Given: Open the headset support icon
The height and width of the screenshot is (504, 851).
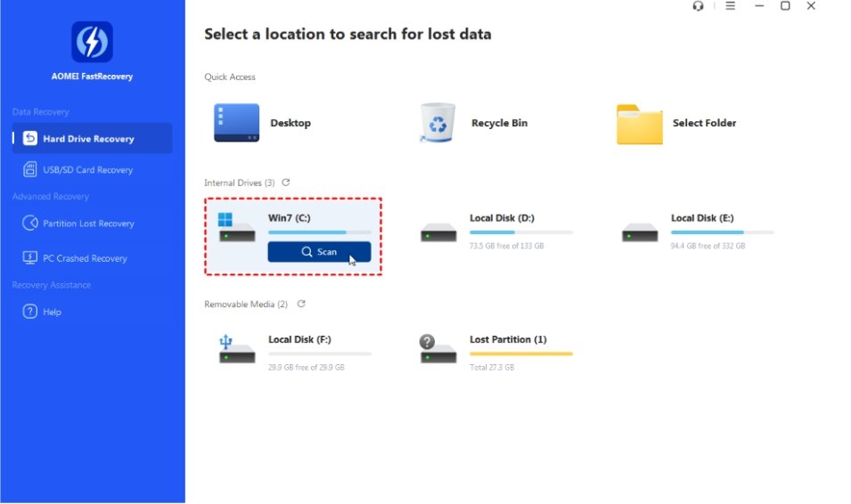Looking at the screenshot, I should coord(698,6).
